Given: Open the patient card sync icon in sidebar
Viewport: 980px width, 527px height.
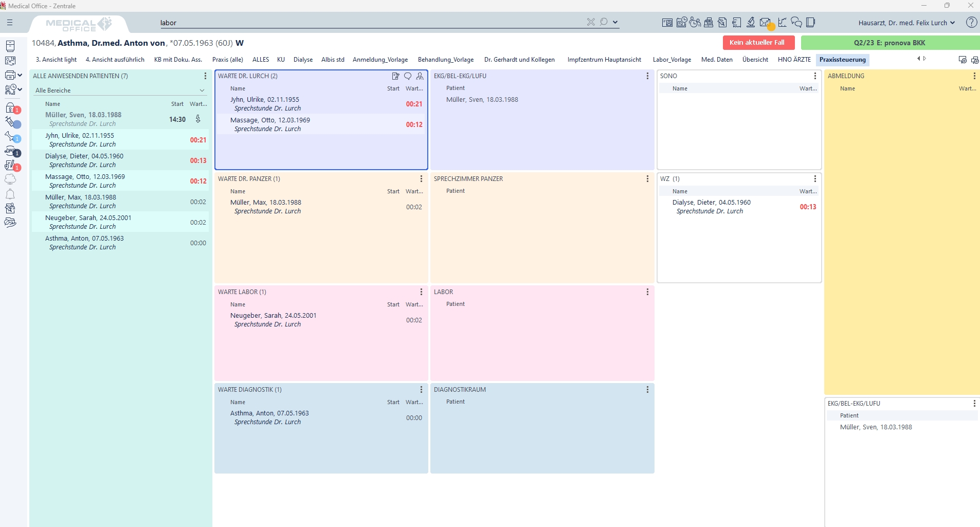Looking at the screenshot, I should [10, 61].
